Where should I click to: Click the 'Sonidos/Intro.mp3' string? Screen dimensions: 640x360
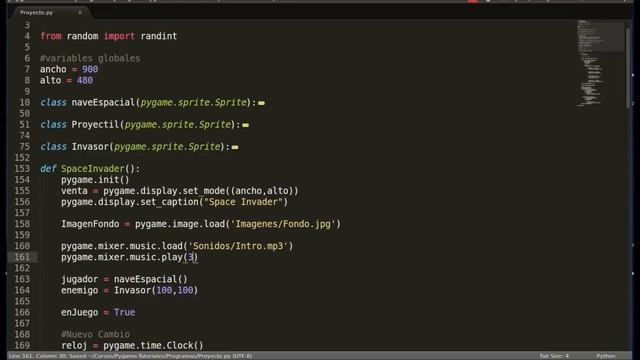pyautogui.click(x=238, y=246)
